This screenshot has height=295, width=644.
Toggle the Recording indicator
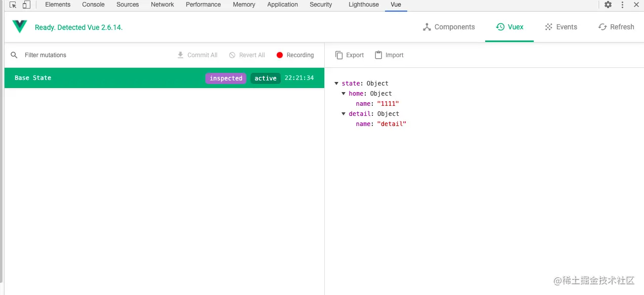click(295, 55)
